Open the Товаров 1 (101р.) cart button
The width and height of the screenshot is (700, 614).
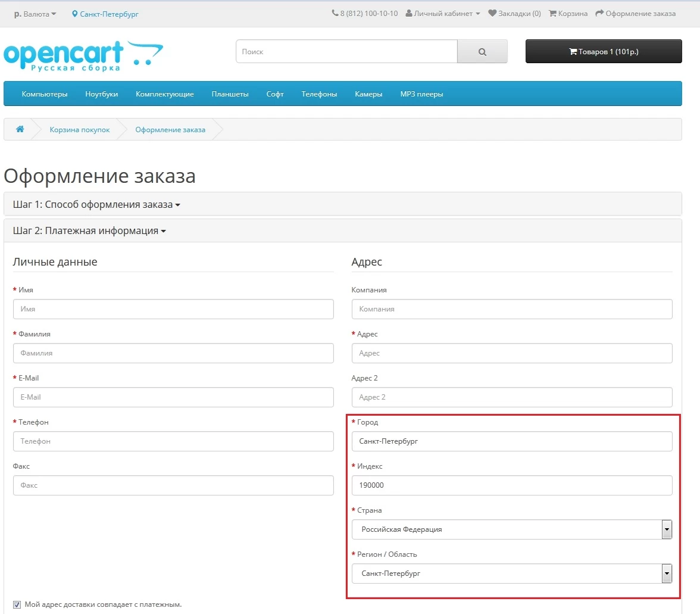click(604, 51)
